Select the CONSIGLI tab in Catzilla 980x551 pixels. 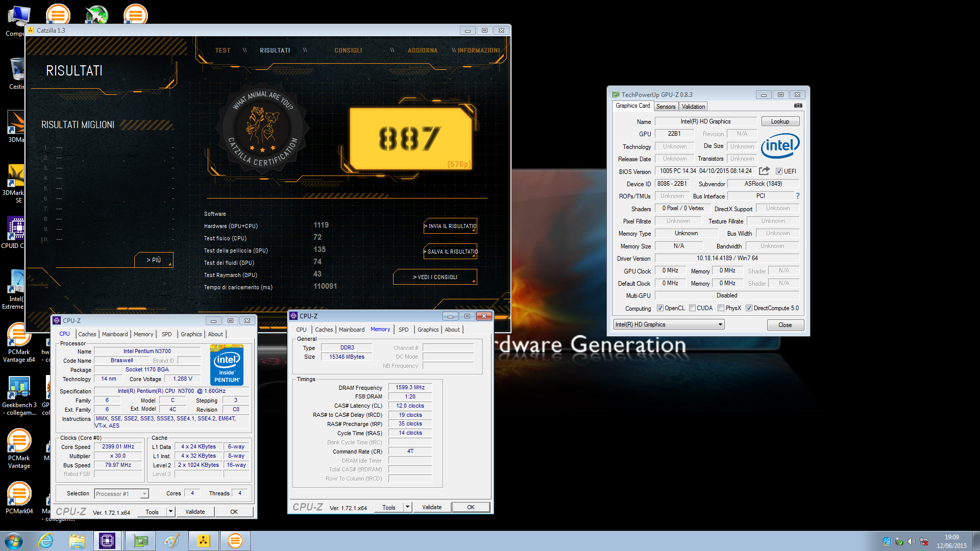[x=348, y=51]
